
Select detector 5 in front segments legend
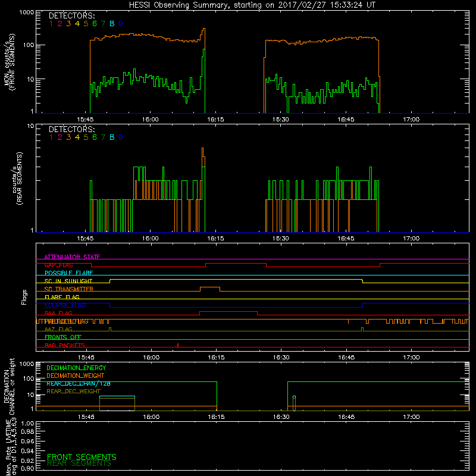pyautogui.click(x=86, y=23)
